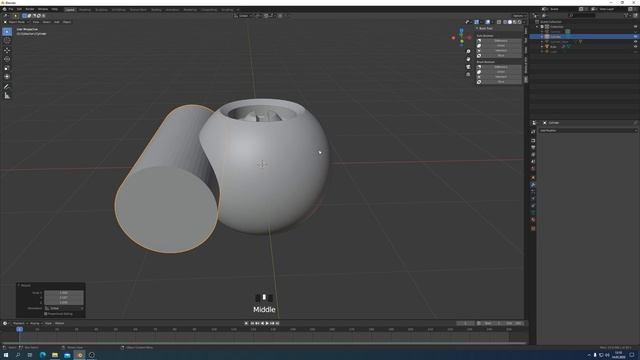Open the transform orientation Global dropdown
The height and width of the screenshot is (360, 640).
(243, 16)
